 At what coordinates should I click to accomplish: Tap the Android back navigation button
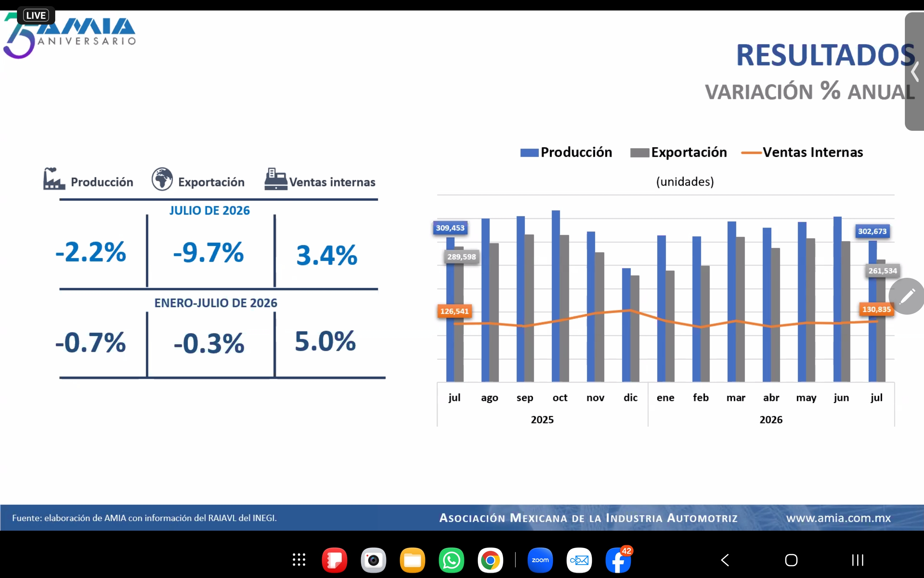point(725,560)
